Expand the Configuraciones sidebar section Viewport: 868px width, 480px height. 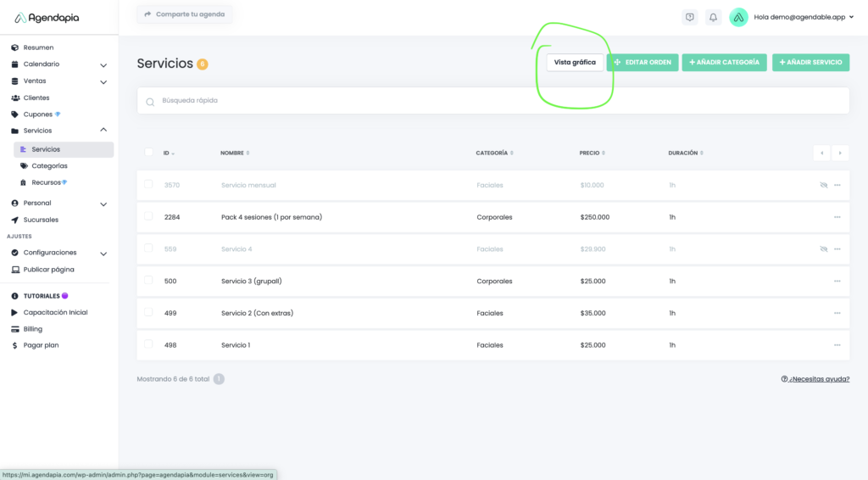coord(103,253)
